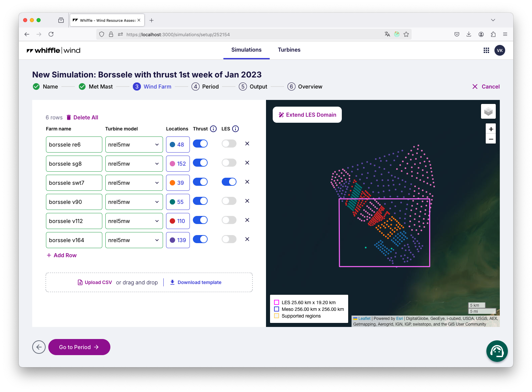Screen dimensions: 532x392
Task: Disable LES for borssele swt7
Action: click(229, 182)
